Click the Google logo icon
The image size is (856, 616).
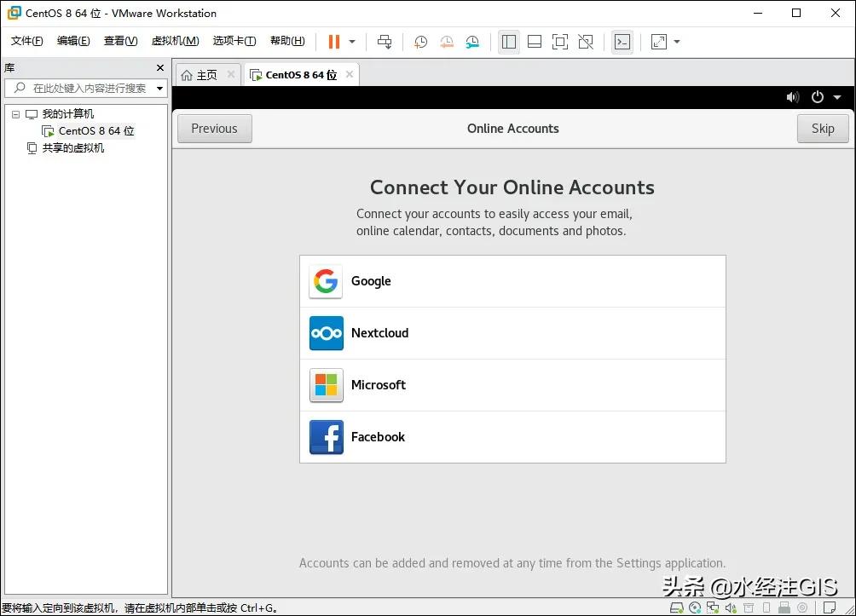click(x=326, y=281)
